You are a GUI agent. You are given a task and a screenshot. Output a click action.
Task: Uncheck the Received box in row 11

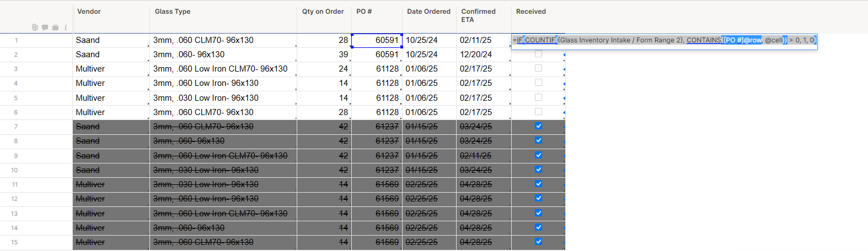click(539, 184)
